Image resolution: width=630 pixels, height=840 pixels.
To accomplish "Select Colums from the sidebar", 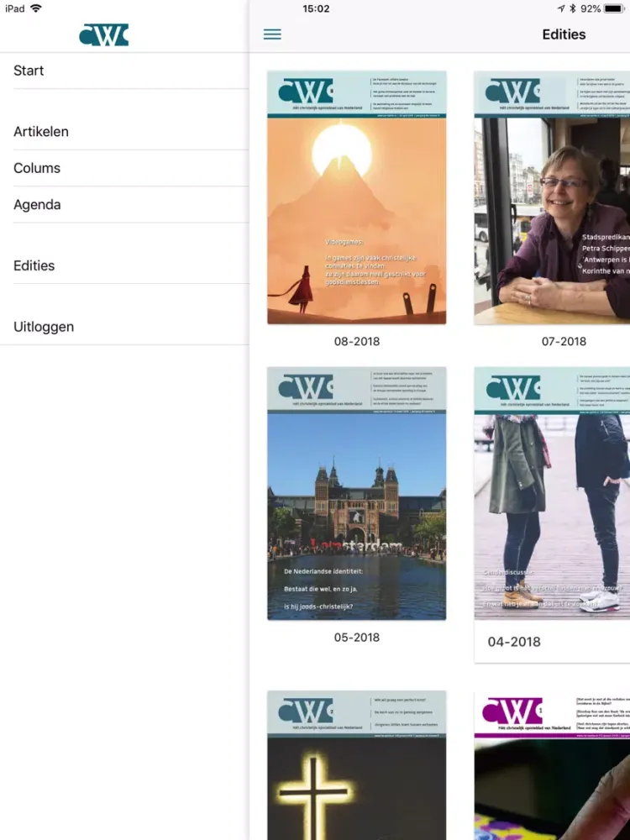I will tap(124, 168).
